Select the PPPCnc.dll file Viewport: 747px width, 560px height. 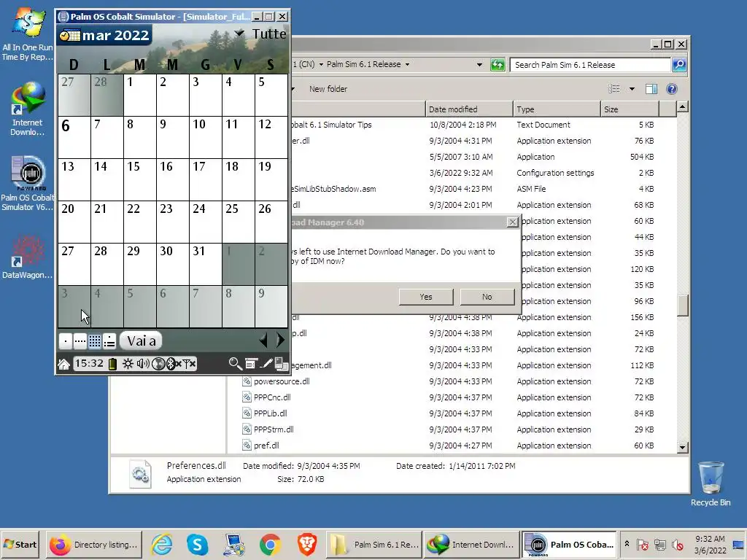(x=272, y=397)
